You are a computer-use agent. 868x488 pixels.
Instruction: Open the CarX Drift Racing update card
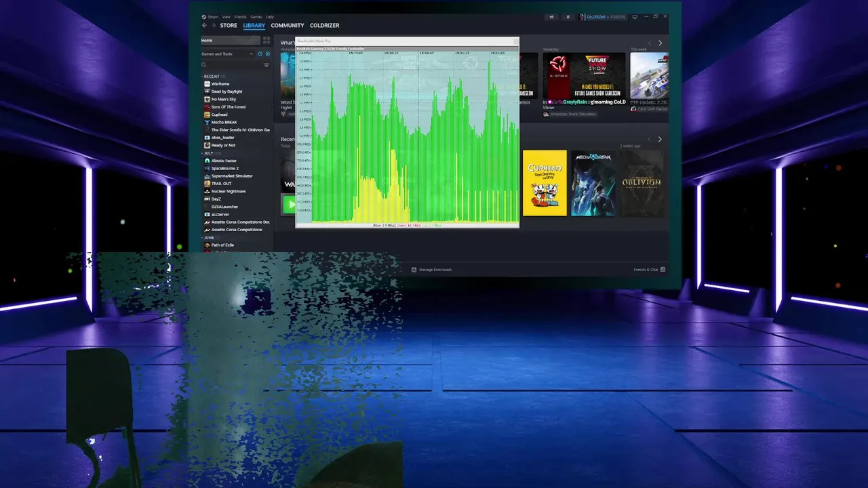coord(649,77)
